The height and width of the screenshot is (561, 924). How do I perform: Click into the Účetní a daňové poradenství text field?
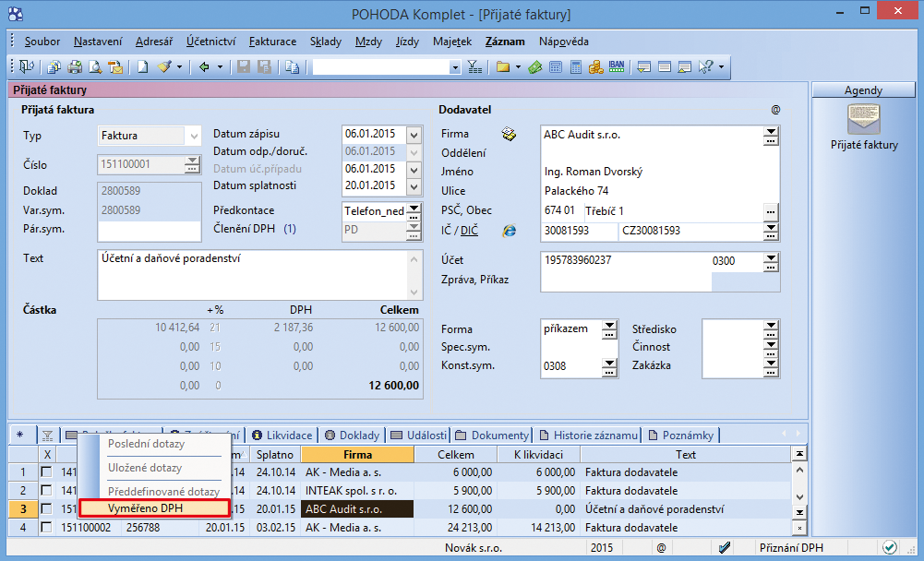pyautogui.click(x=252, y=275)
